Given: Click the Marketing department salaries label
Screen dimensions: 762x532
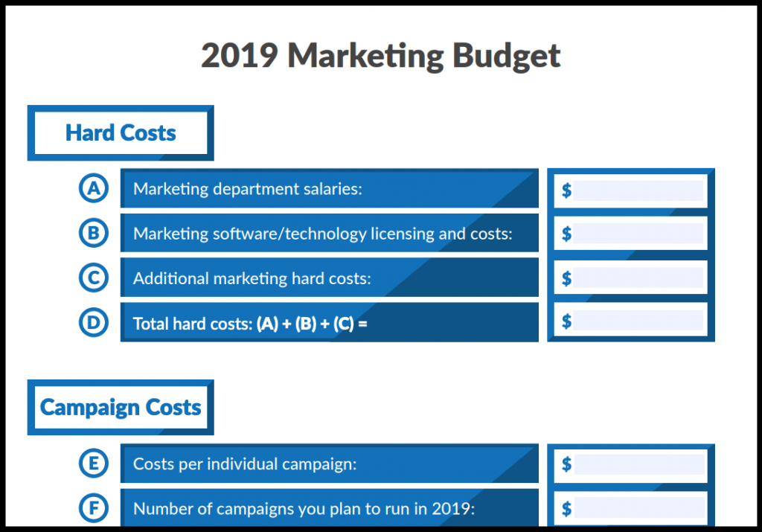Looking at the screenshot, I should [248, 188].
